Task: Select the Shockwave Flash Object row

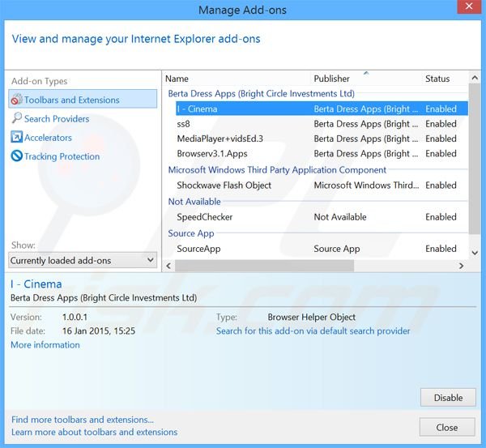Action: (322, 185)
